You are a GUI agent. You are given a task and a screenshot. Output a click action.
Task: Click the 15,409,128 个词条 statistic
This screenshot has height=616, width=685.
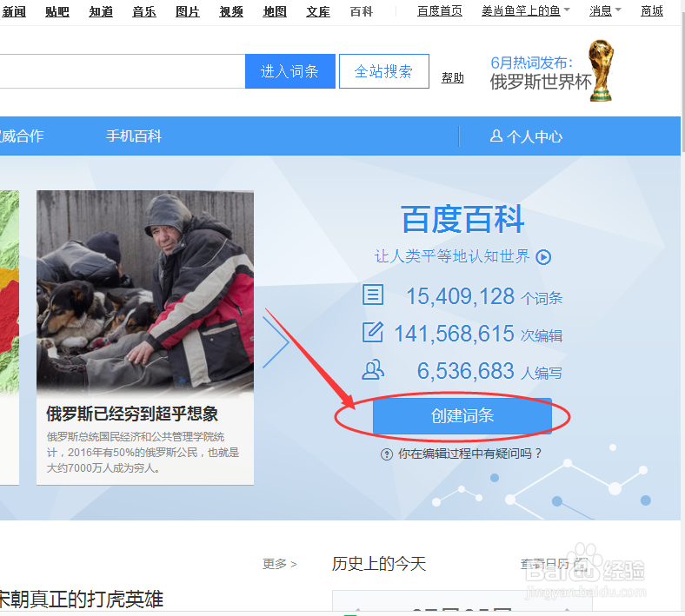pyautogui.click(x=484, y=296)
